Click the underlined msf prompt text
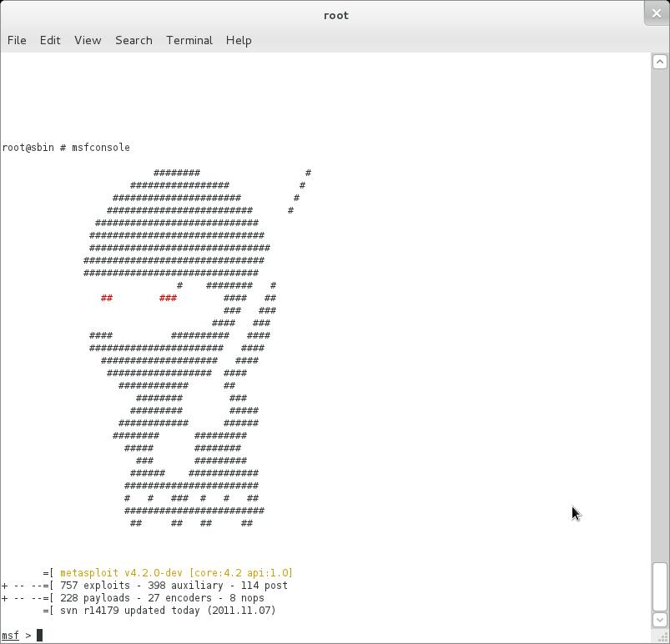Screen dimensions: 670x644 pyautogui.click(x=10, y=636)
